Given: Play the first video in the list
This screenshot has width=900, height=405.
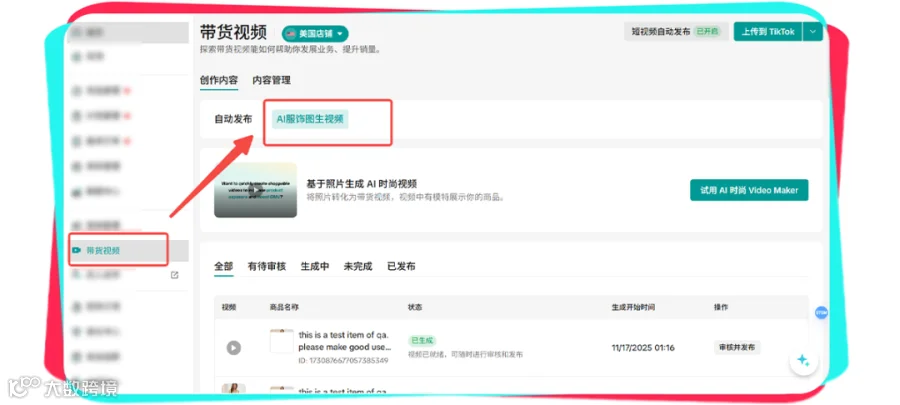Looking at the screenshot, I should pyautogui.click(x=233, y=348).
